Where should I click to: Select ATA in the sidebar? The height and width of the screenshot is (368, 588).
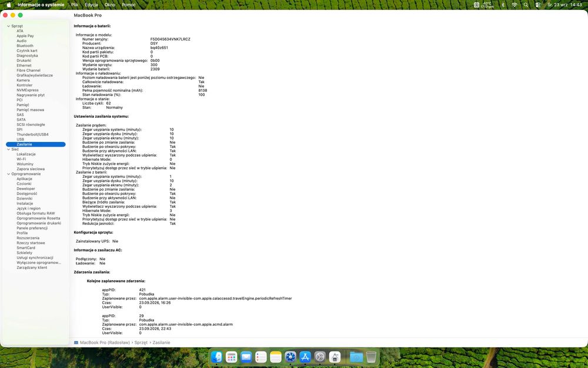coord(20,31)
